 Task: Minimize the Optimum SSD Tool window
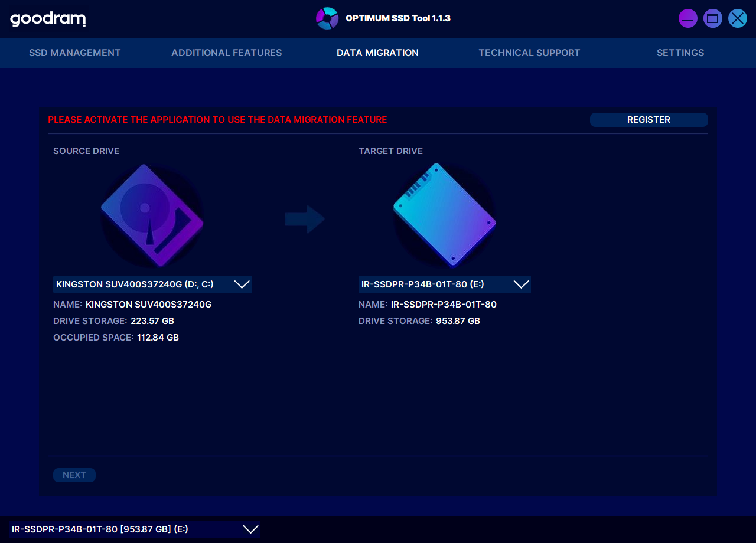pyautogui.click(x=688, y=18)
